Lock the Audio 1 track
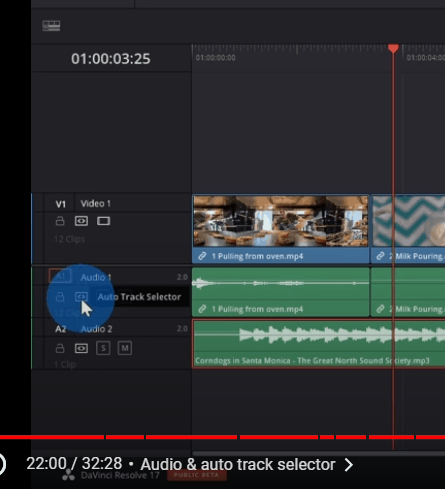The width and height of the screenshot is (445, 489). [60, 297]
